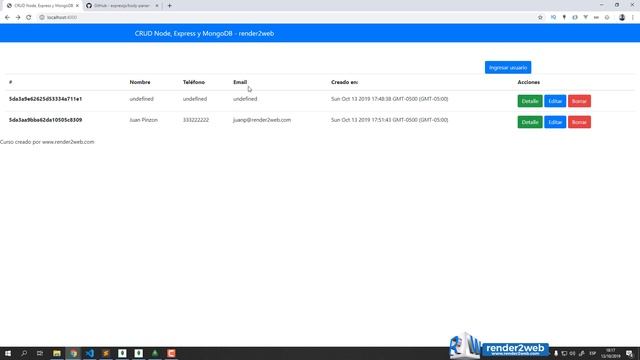This screenshot has height=360, width=640.
Task: Select the ID 5da3aa9bba62da10505c8309
Action: pos(45,120)
